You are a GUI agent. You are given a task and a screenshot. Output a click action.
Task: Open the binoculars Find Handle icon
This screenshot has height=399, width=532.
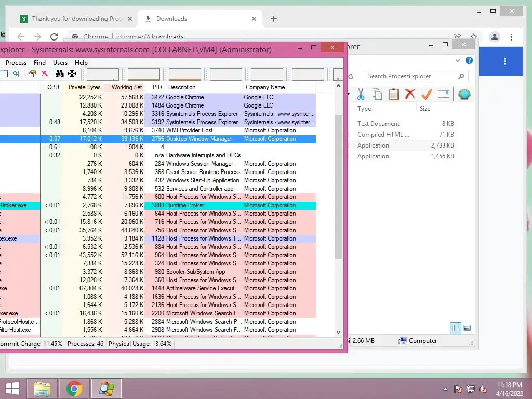coord(59,74)
